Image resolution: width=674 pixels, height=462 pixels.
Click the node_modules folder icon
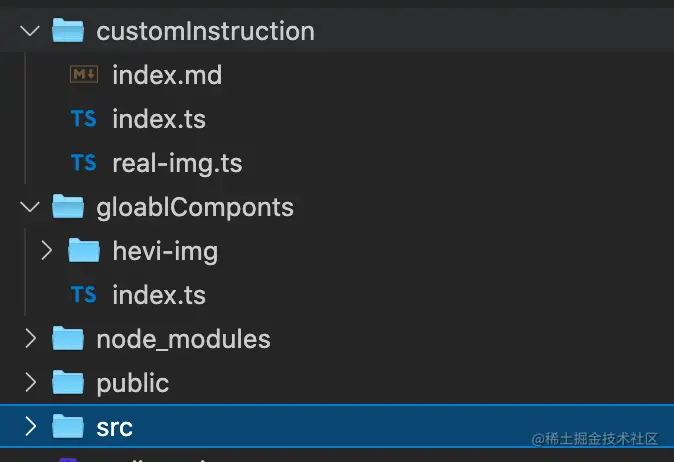coord(67,339)
